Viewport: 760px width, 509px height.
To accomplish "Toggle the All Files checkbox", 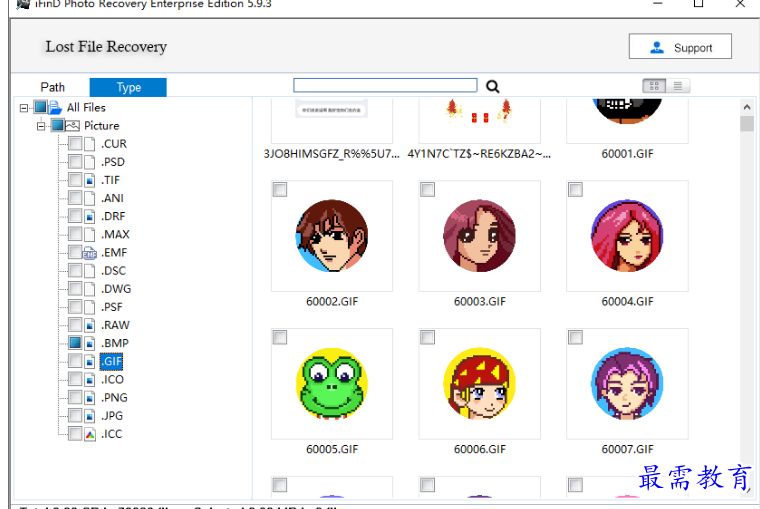I will click(x=41, y=107).
